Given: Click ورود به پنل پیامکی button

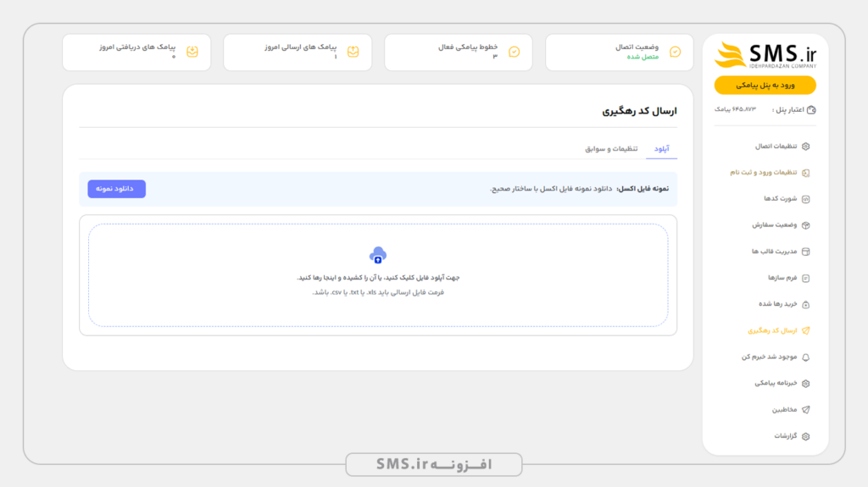Looking at the screenshot, I should tap(765, 86).
